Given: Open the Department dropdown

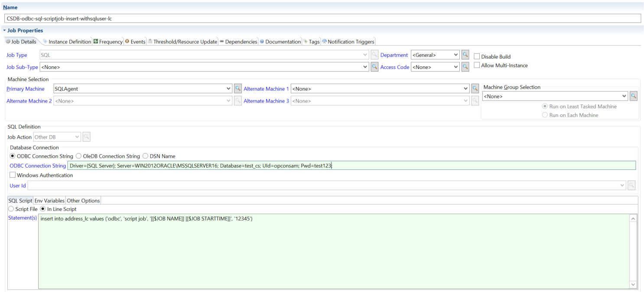Looking at the screenshot, I should [x=455, y=55].
